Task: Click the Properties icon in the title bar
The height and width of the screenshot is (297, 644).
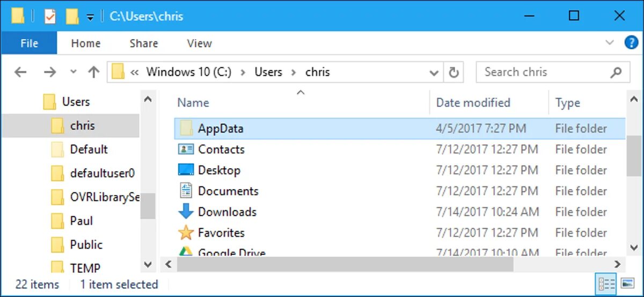Action: [x=50, y=16]
